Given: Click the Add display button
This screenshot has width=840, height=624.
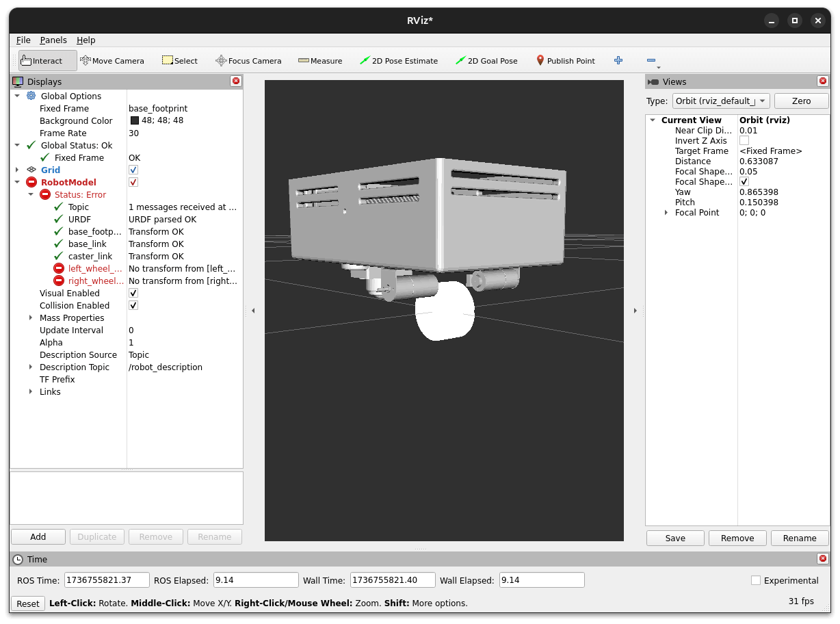Looking at the screenshot, I should point(38,536).
